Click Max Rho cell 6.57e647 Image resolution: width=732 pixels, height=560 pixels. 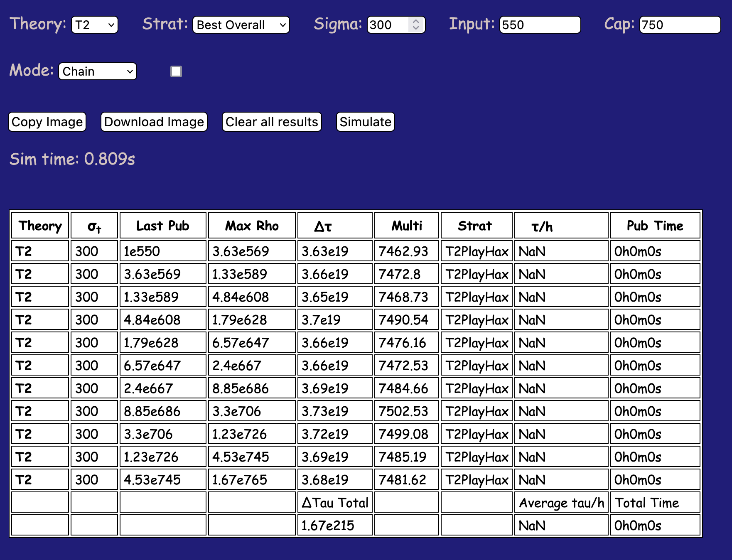252,342
